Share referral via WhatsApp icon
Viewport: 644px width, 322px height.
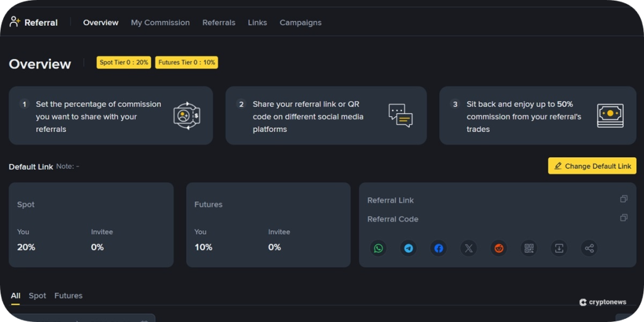coord(378,248)
